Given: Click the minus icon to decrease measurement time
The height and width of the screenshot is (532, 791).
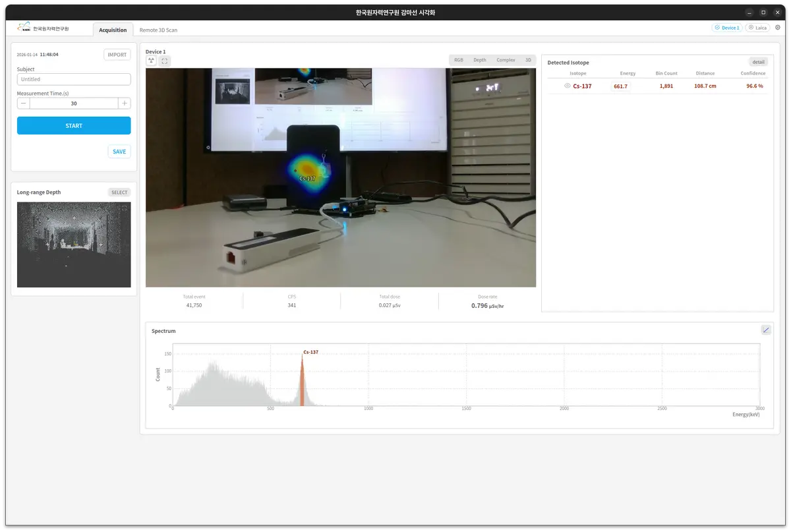Looking at the screenshot, I should click(x=23, y=103).
